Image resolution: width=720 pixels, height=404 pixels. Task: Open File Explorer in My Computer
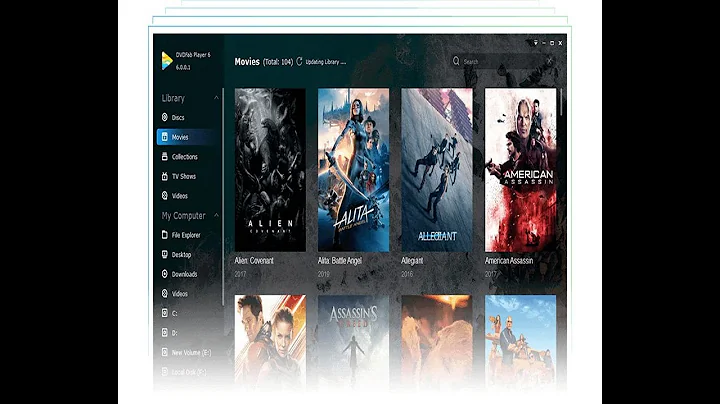pos(186,235)
